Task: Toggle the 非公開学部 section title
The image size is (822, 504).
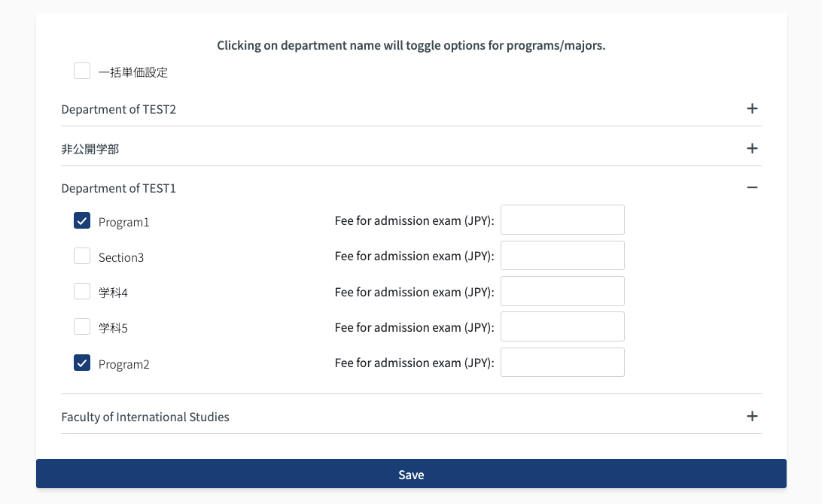Action: coord(90,149)
